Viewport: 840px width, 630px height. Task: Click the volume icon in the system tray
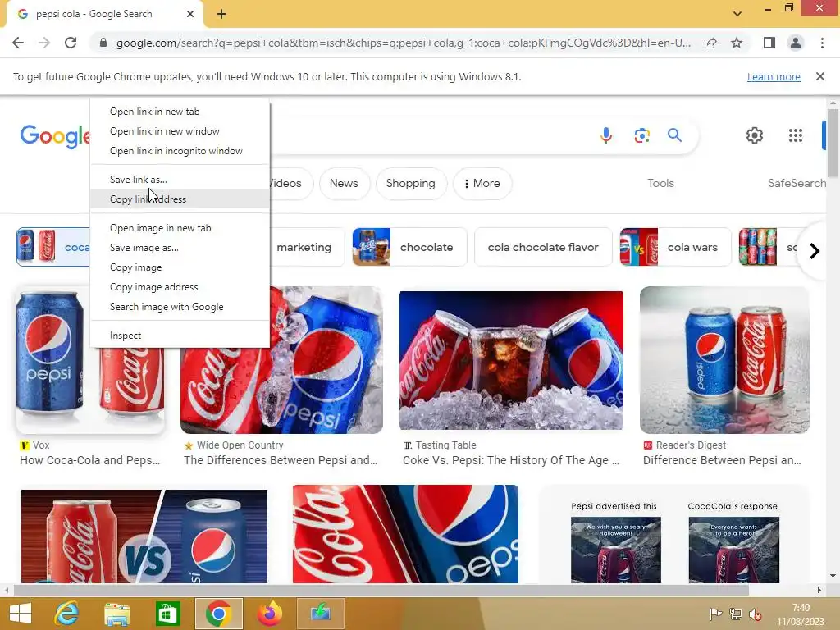(756, 614)
